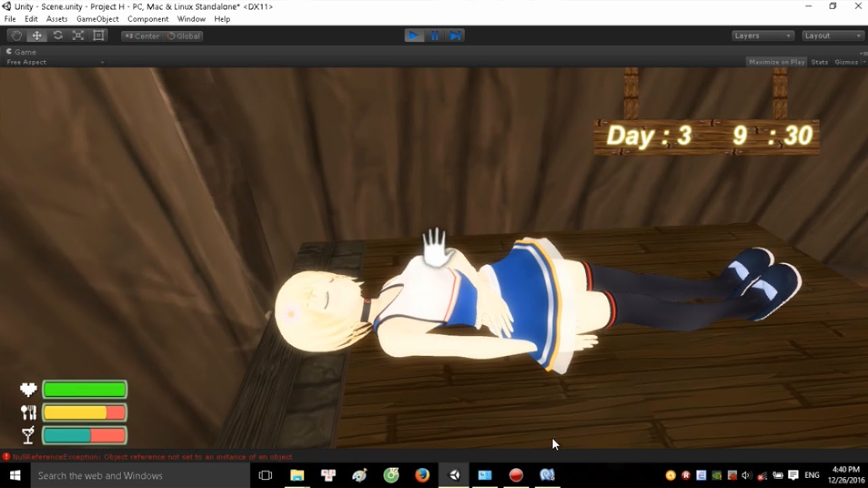Image resolution: width=868 pixels, height=488 pixels.
Task: Open File Explorer from taskbar
Action: pyautogui.click(x=297, y=476)
